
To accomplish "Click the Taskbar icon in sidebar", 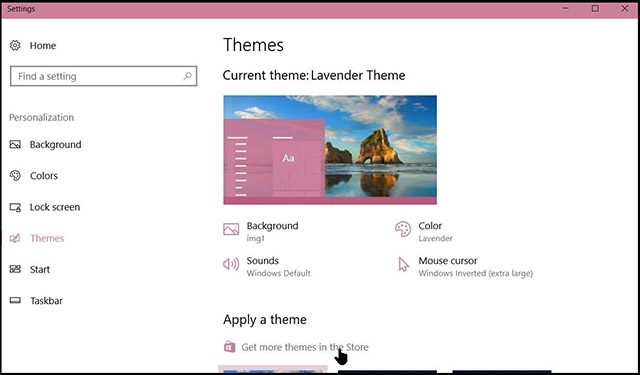I will click(x=15, y=301).
